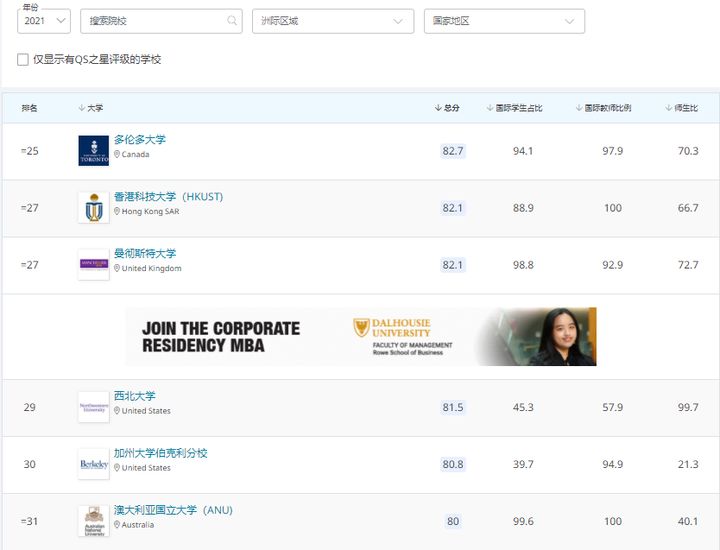Click Manchester's international student ratio 98.8

coord(523,265)
